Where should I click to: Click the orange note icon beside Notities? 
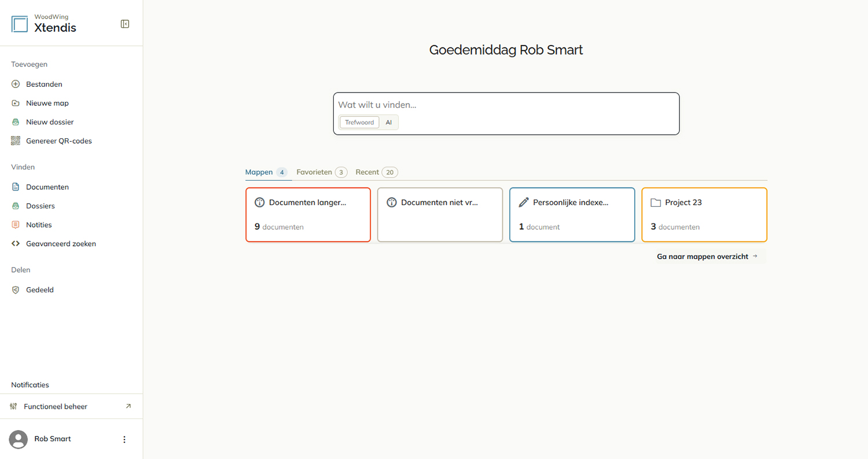click(16, 225)
